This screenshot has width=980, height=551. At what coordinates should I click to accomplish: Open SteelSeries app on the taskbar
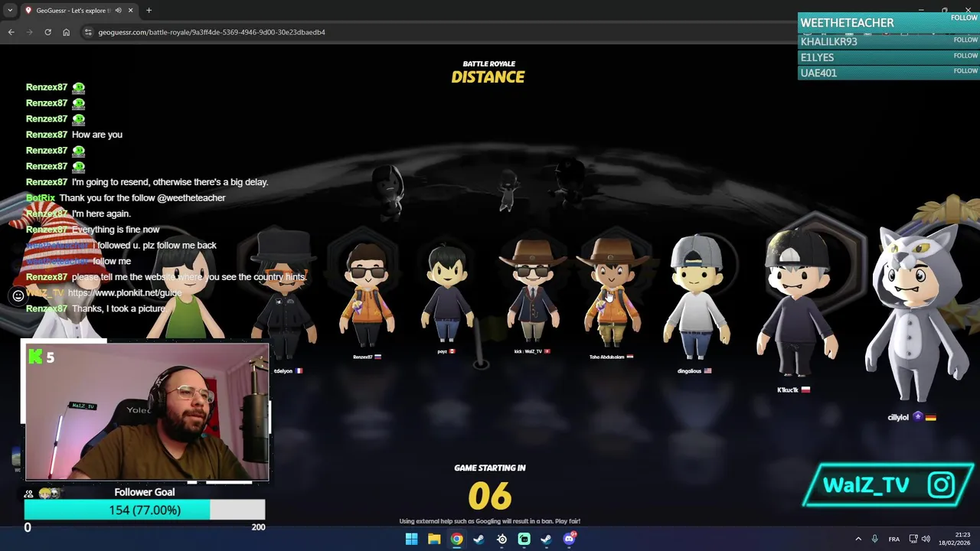501,539
